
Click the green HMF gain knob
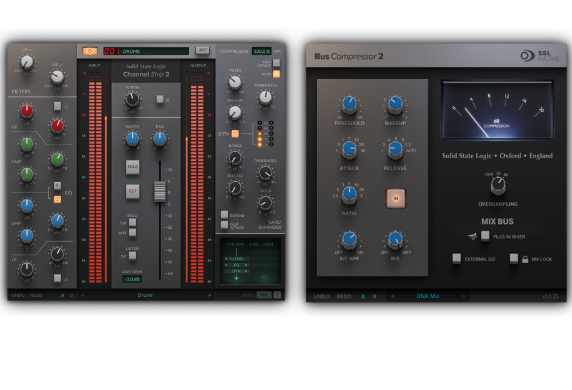coord(27,144)
